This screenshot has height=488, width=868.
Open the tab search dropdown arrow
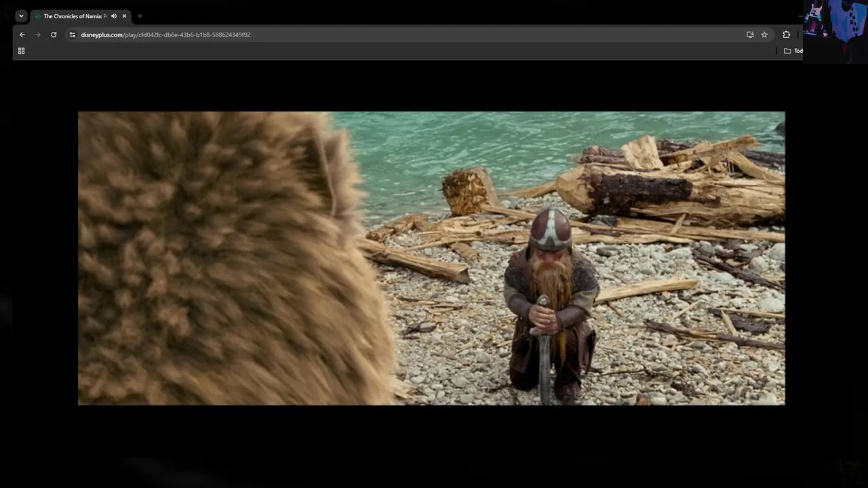tap(21, 16)
